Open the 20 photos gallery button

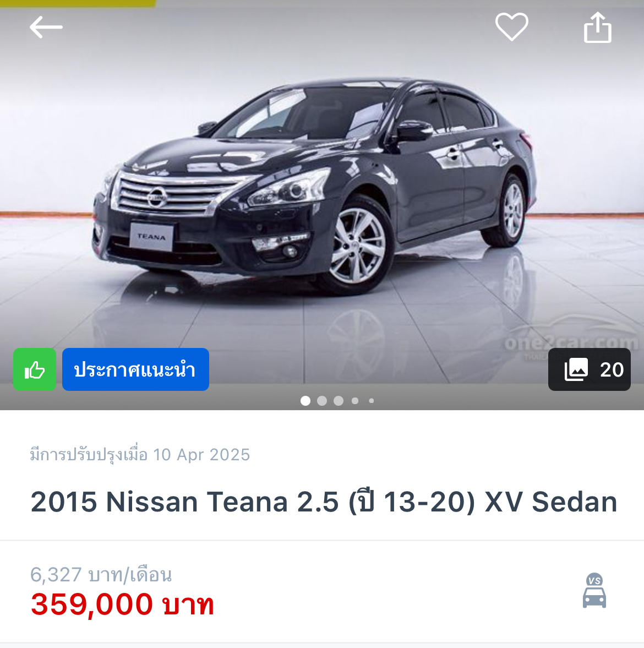tap(589, 369)
